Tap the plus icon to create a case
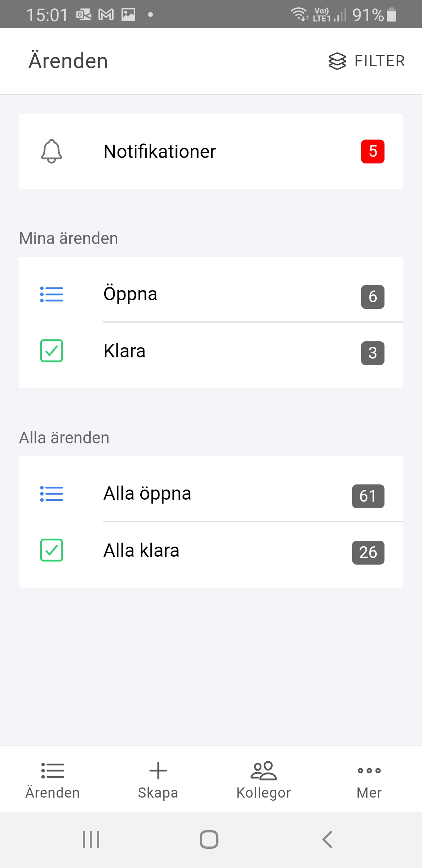Image resolution: width=422 pixels, height=868 pixels. [158, 771]
